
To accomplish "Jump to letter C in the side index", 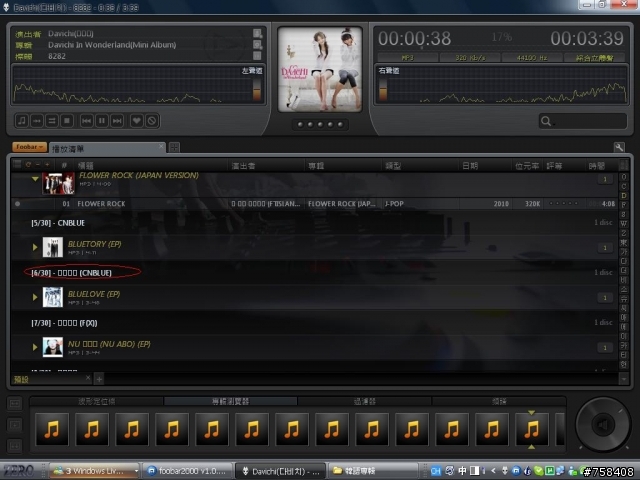I will [x=624, y=186].
